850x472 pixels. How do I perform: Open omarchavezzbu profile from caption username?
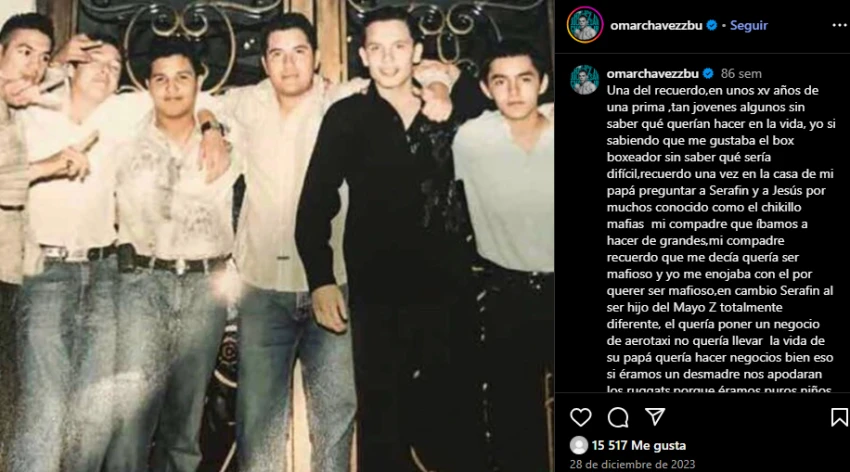point(652,73)
